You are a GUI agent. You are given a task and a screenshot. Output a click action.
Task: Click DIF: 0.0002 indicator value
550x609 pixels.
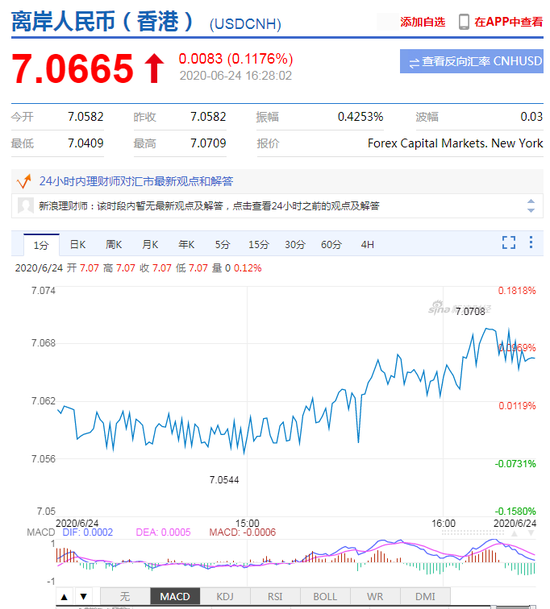point(88,532)
